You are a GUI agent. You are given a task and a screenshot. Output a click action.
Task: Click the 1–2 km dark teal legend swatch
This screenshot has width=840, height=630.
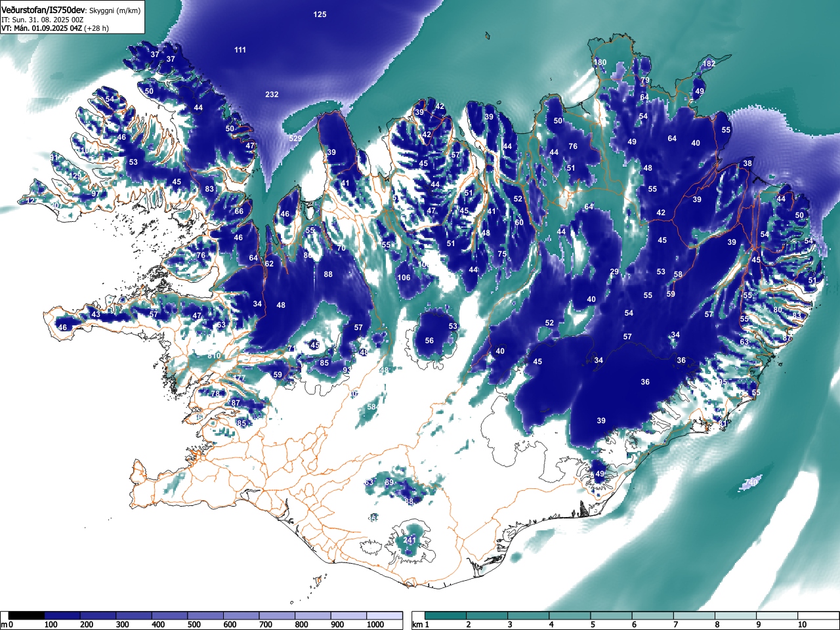point(447,616)
